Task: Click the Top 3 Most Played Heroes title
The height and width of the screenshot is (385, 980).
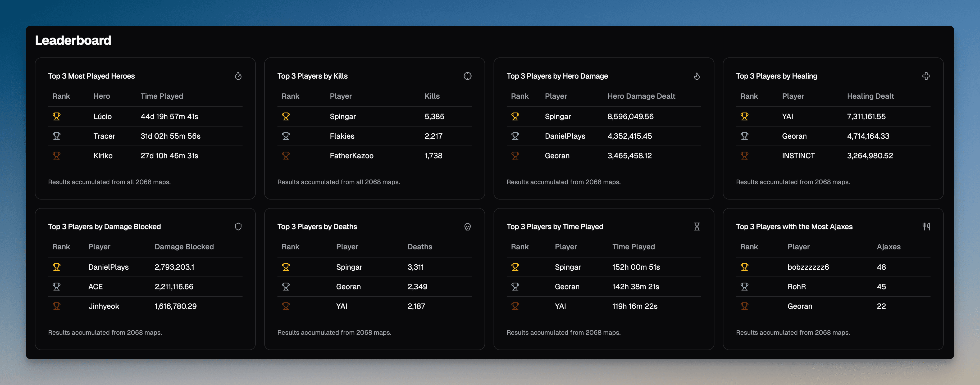Action: [91, 76]
